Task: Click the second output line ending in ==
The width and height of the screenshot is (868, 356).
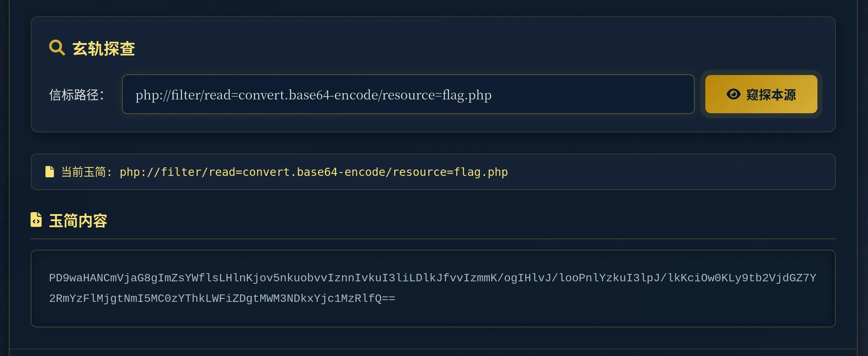Action: pos(222,299)
